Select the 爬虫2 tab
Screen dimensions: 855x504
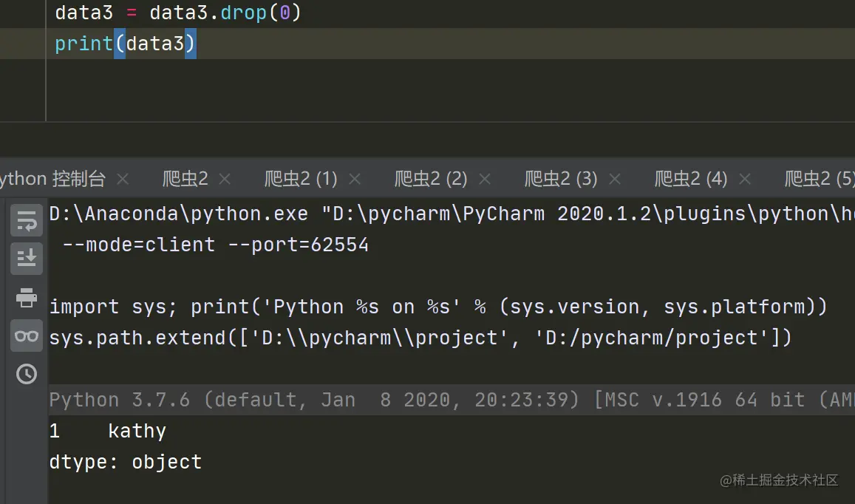click(x=185, y=179)
